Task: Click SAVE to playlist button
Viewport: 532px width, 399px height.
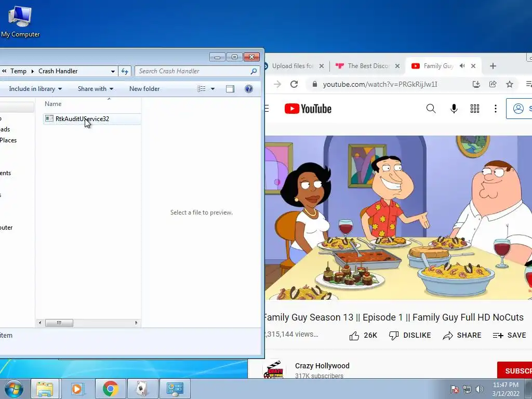Action: click(x=509, y=336)
